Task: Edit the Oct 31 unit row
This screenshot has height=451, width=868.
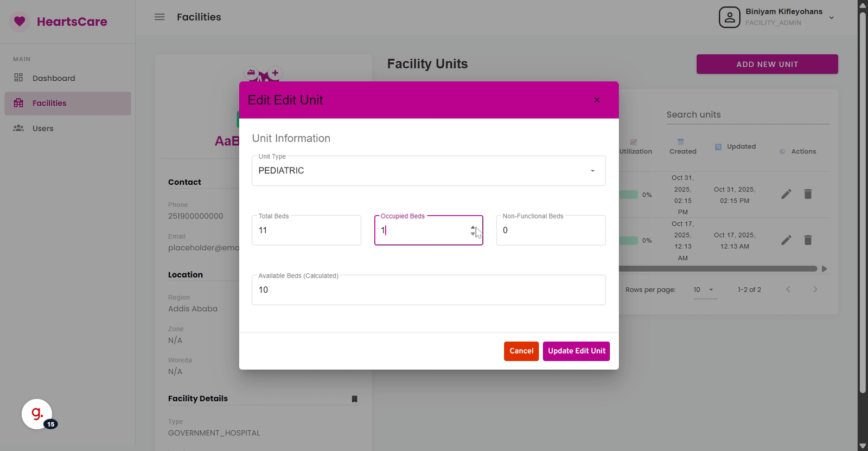Action: (786, 194)
